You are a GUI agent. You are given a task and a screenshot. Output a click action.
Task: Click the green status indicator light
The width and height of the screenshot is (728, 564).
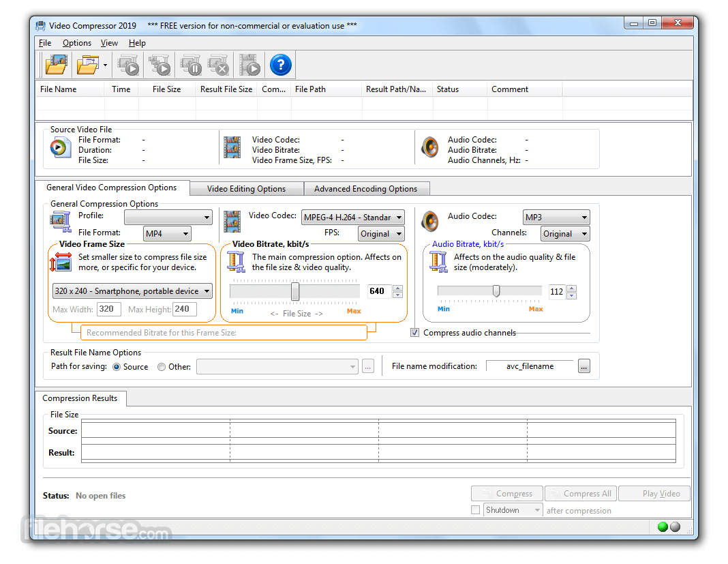point(663,526)
